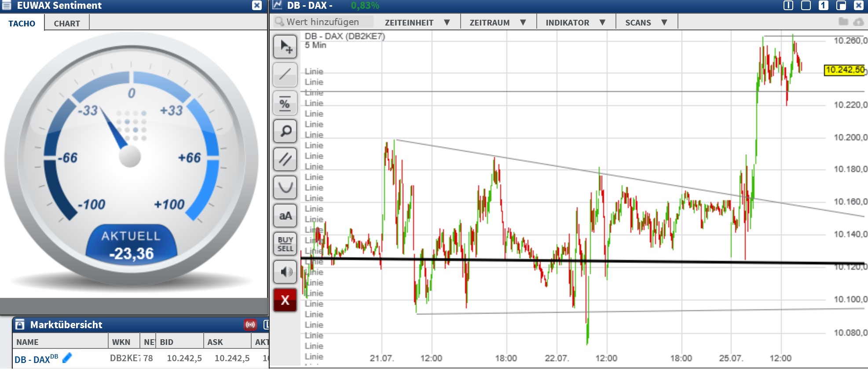The width and height of the screenshot is (868, 381).
Task: Click the WKN value DB2KE7 in table
Action: pyautogui.click(x=125, y=358)
